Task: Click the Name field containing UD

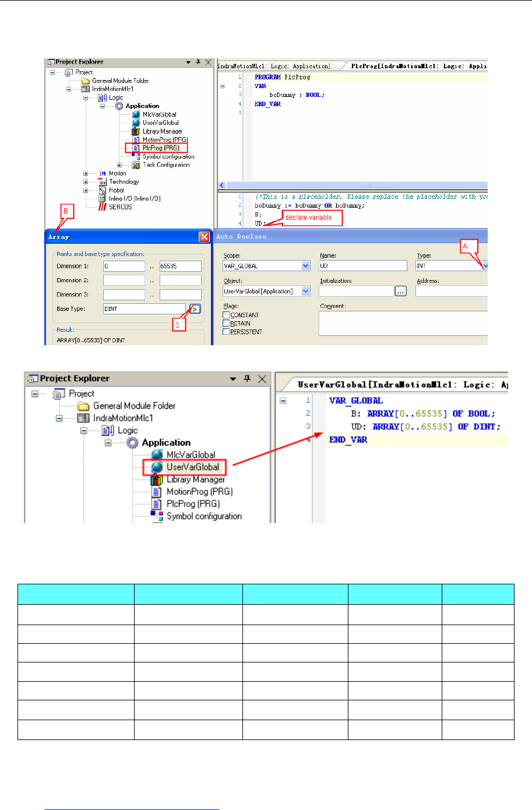Action: point(363,266)
